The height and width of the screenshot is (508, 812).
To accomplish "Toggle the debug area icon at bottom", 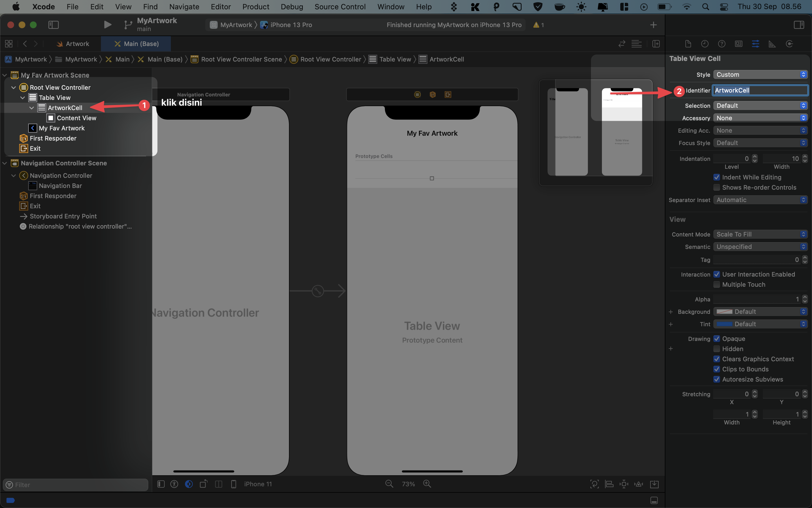I will tap(654, 500).
